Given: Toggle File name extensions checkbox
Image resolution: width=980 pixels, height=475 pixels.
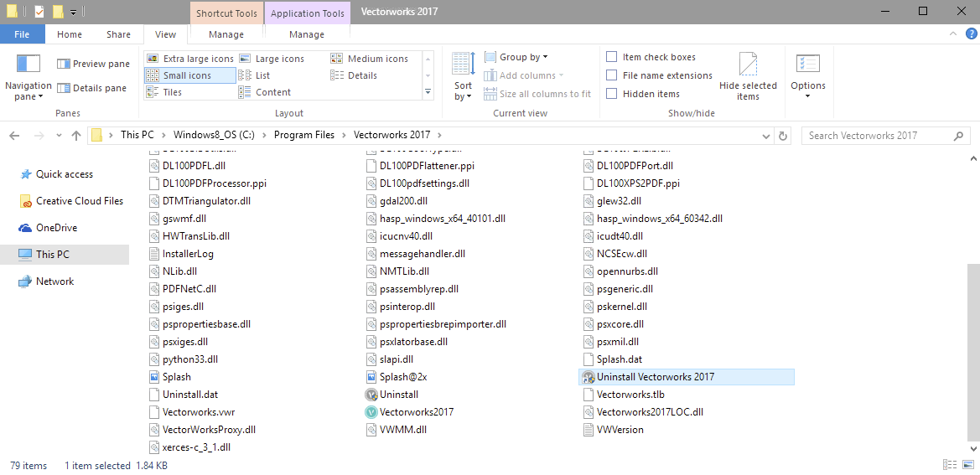Looking at the screenshot, I should coord(612,75).
